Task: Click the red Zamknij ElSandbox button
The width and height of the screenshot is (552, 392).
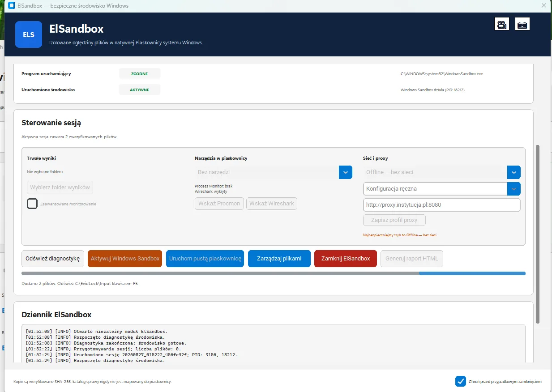Action: [x=346, y=259]
